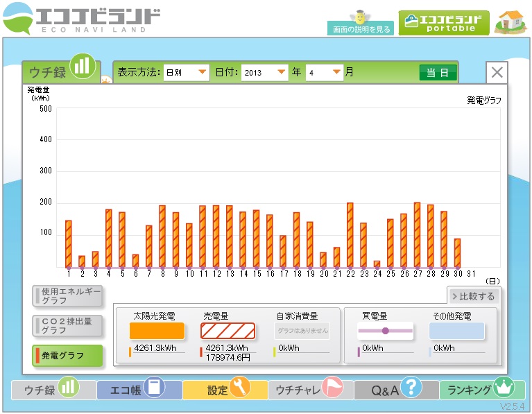Close the graph panel with X
The image size is (532, 414).
497,72
